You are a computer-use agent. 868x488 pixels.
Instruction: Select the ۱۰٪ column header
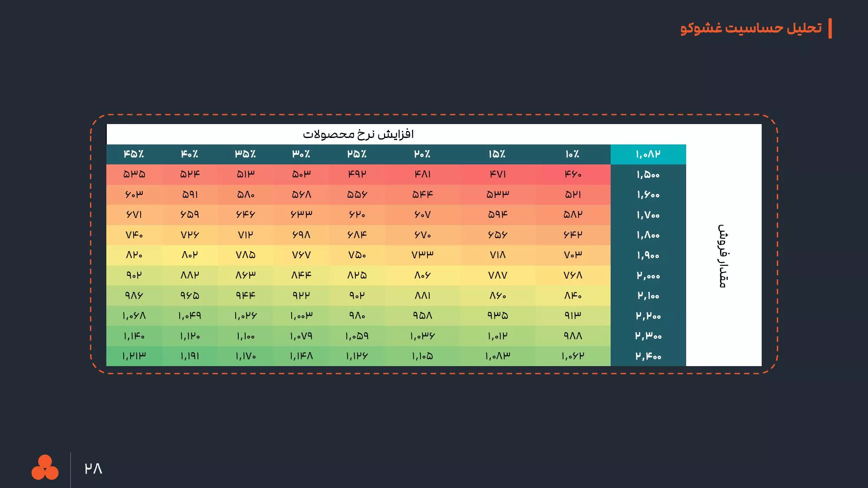click(x=572, y=154)
